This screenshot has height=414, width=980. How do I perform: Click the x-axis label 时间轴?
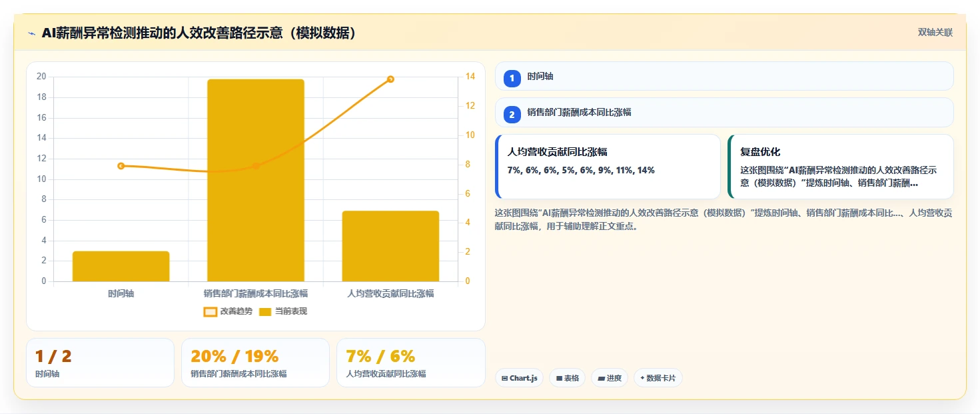click(x=121, y=293)
